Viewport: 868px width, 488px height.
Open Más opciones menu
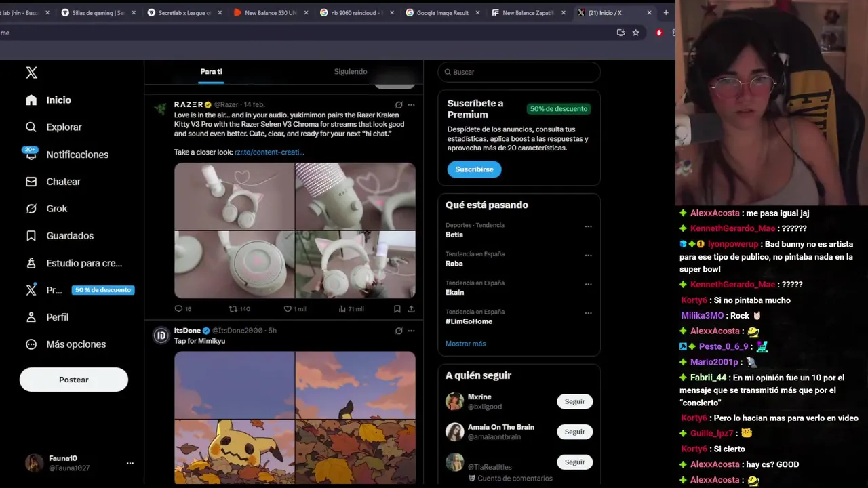66,344
